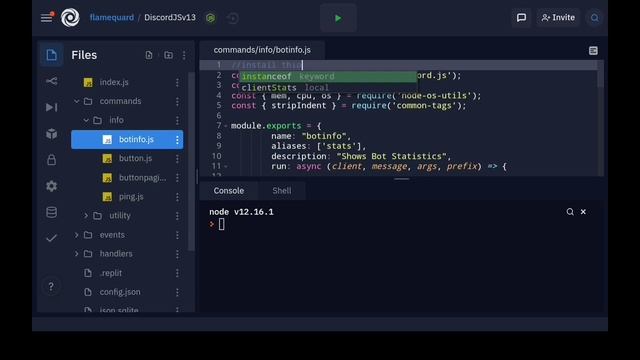
Task: Open options for ping.js
Action: 177,197
